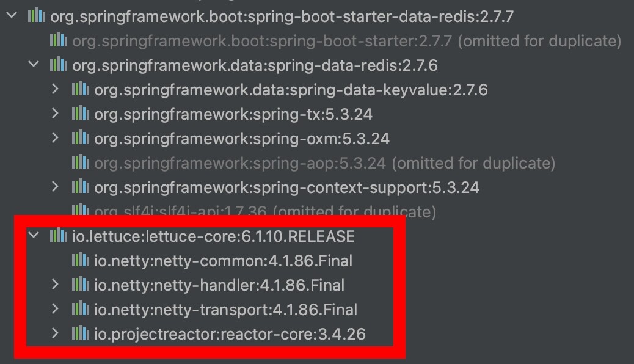Click library icon beside netty-handler

coord(81,285)
